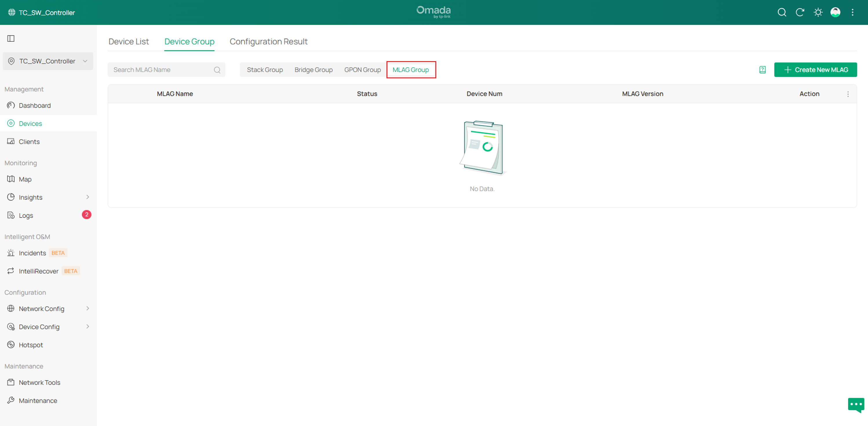Image resolution: width=868 pixels, height=426 pixels.
Task: Toggle light/dark theme sun icon
Action: [x=818, y=12]
